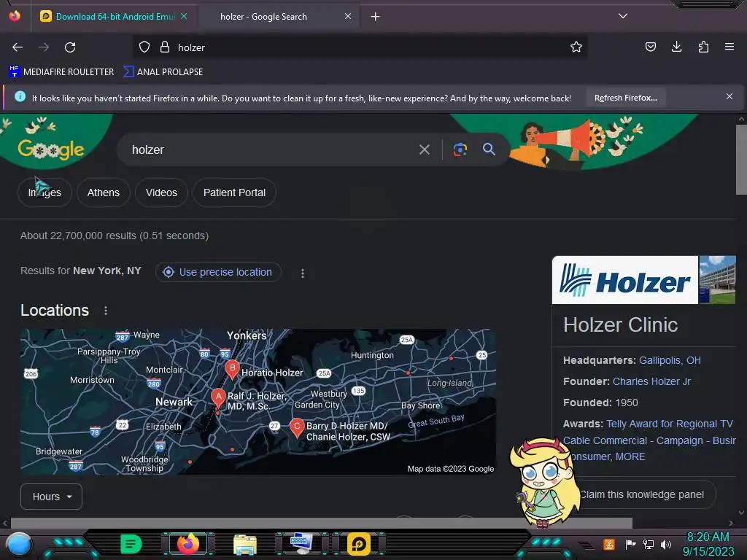Viewport: 747px width, 560px height.
Task: Open location options three-dot menu
Action: 303,273
